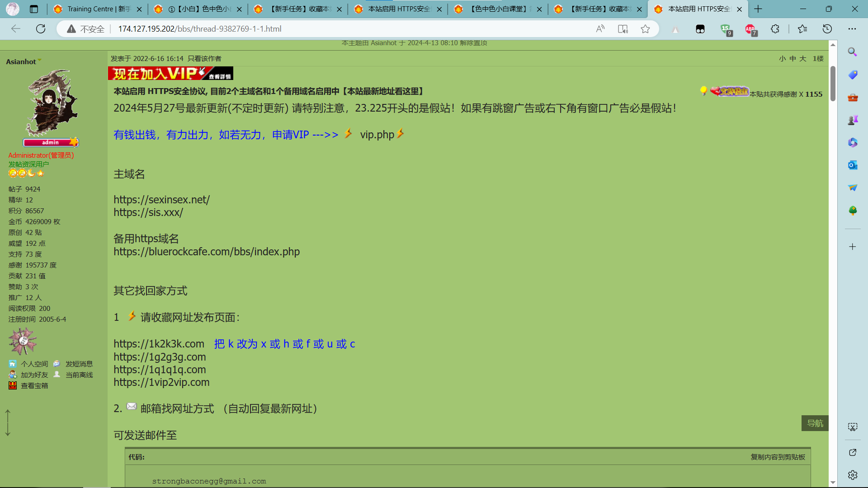This screenshot has width=868, height=488.
Task: Switch to 【小白】色中色 tab
Action: (198, 9)
